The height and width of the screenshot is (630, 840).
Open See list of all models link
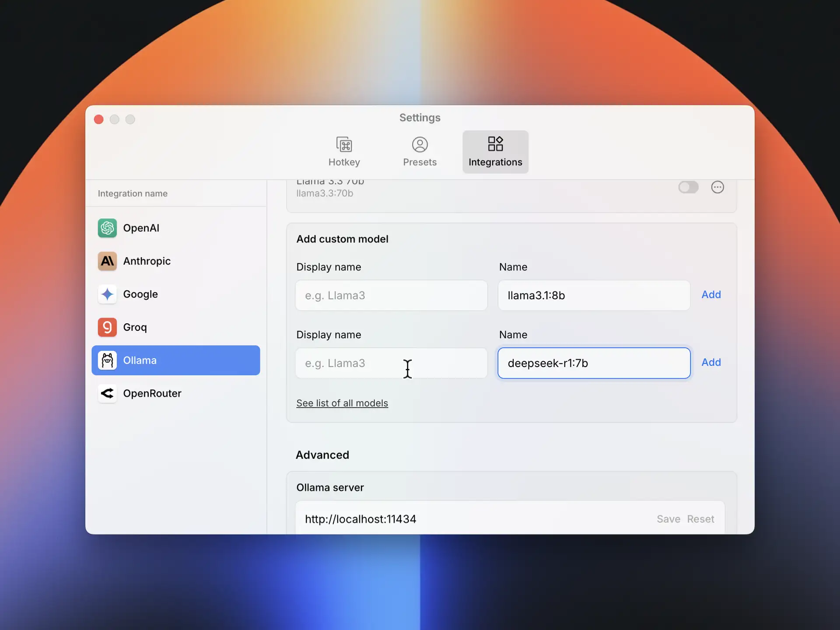coord(342,403)
